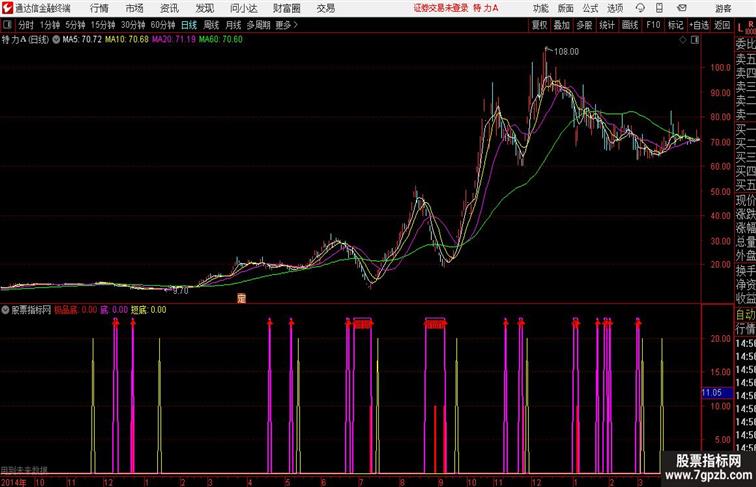Click the 画线 drawing button
The width and height of the screenshot is (756, 487).
(630, 25)
